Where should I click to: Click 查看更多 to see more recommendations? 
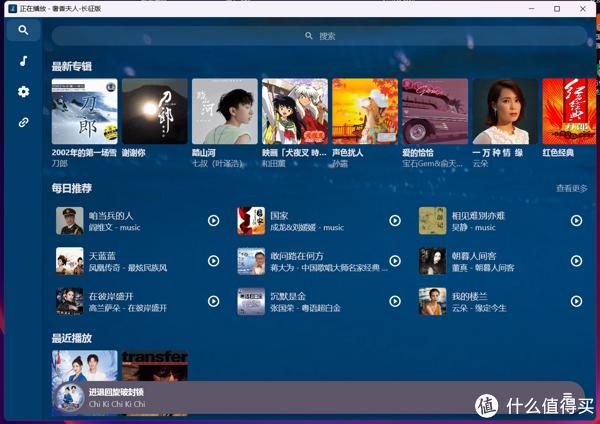pyautogui.click(x=571, y=188)
